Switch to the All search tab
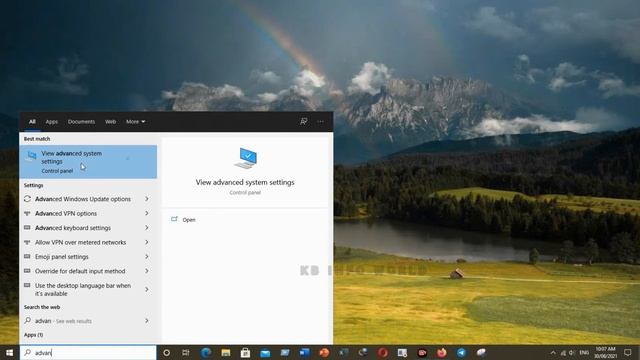 click(32, 122)
